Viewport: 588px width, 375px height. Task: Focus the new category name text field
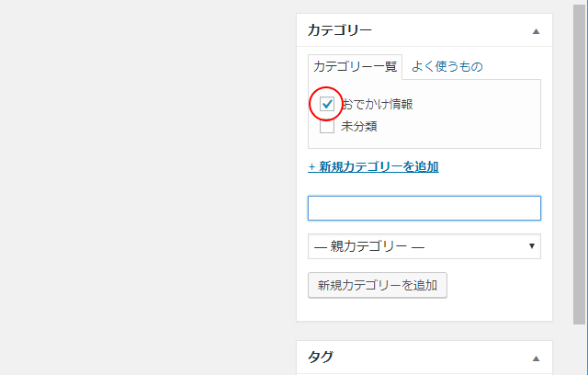coord(424,208)
